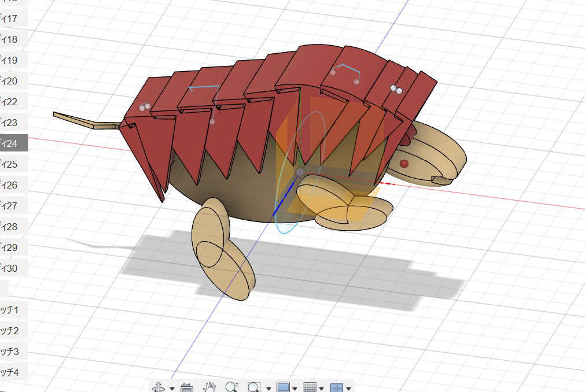Viewport: 585px width, 392px height.
Task: Select browser row ending in "ィ29"
Action: 14,247
